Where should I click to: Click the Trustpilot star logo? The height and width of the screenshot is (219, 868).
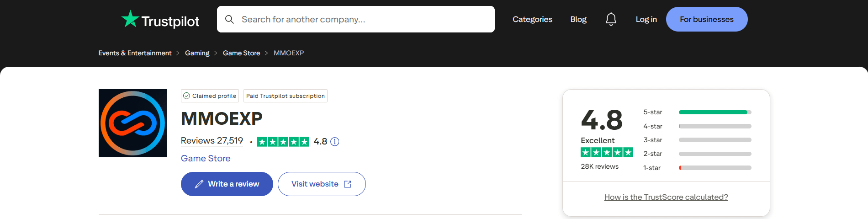point(130,19)
